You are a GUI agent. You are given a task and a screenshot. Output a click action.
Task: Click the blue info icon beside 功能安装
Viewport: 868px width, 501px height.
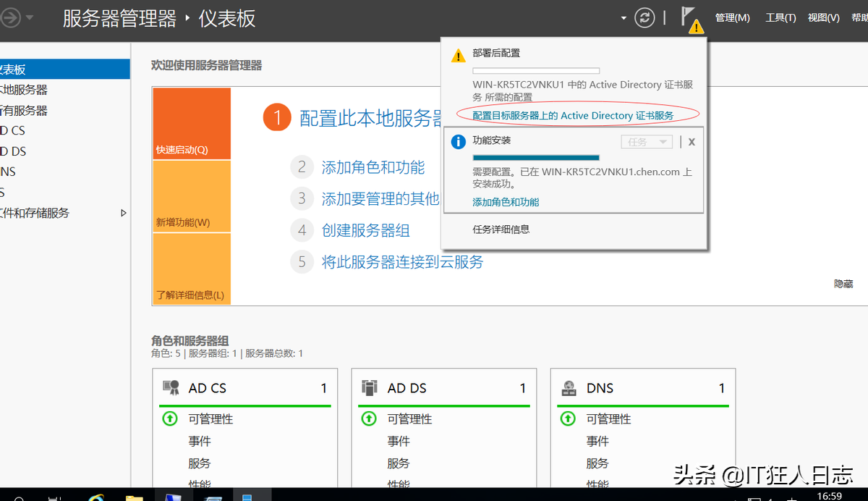458,142
